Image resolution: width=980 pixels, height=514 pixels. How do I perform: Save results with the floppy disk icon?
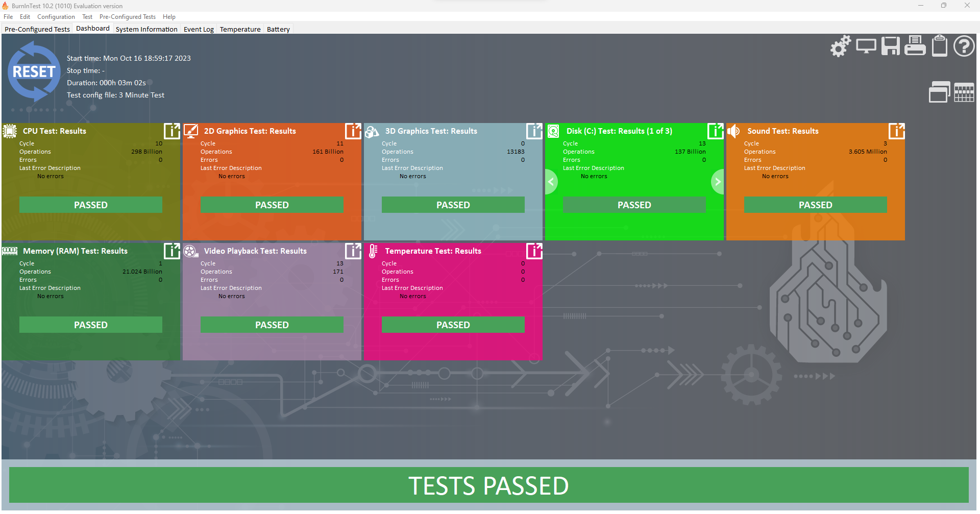891,46
